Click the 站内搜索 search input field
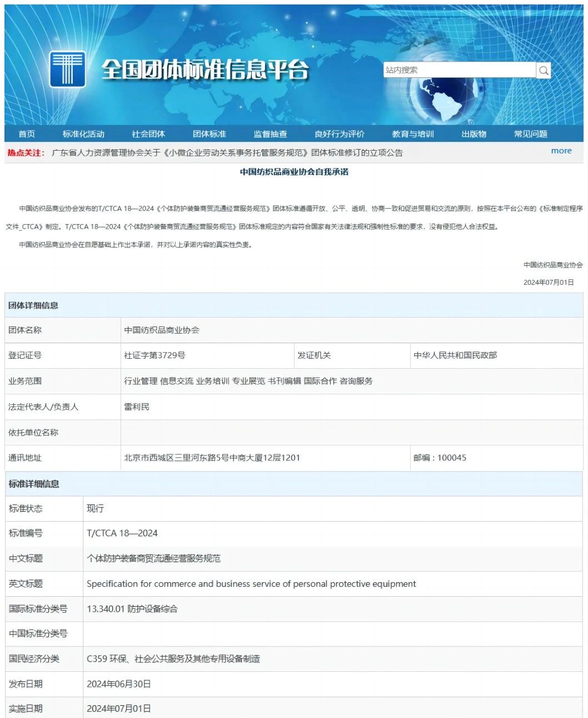588x718 pixels. (459, 70)
